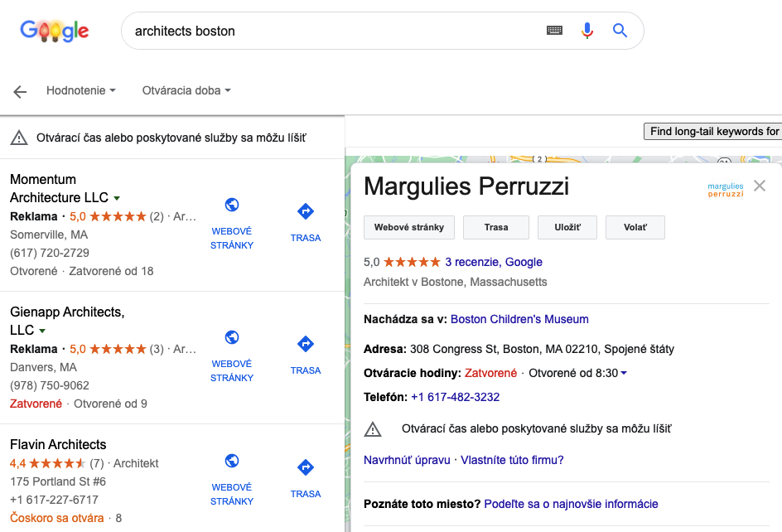Click warning triangle icon in left list notice
The height and width of the screenshot is (532, 782).
click(19, 138)
